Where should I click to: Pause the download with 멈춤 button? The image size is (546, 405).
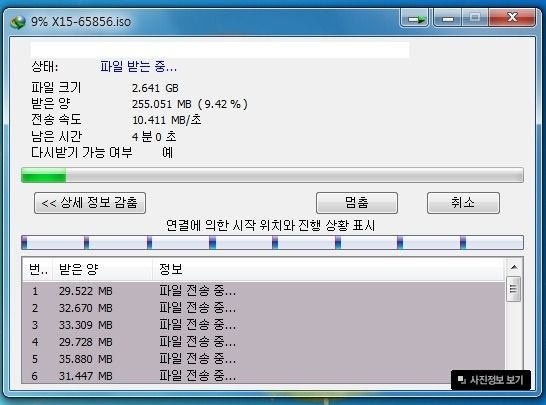(x=357, y=203)
